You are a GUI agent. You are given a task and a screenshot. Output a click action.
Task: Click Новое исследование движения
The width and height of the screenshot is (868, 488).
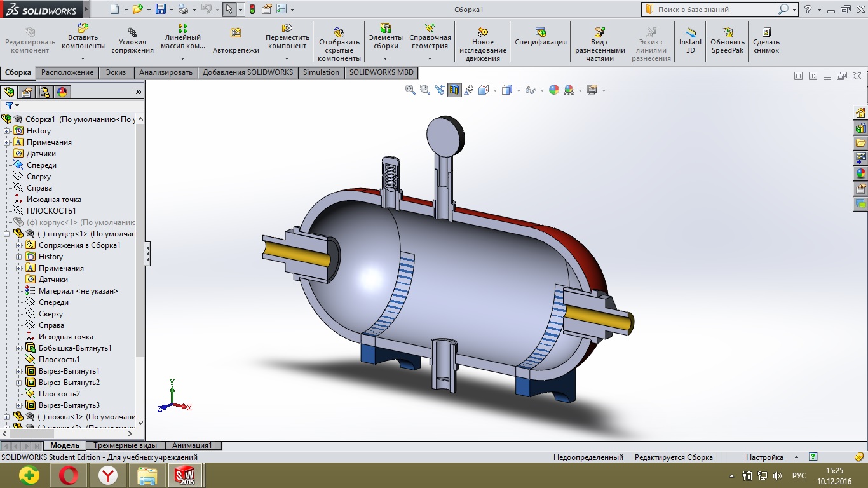pyautogui.click(x=483, y=44)
